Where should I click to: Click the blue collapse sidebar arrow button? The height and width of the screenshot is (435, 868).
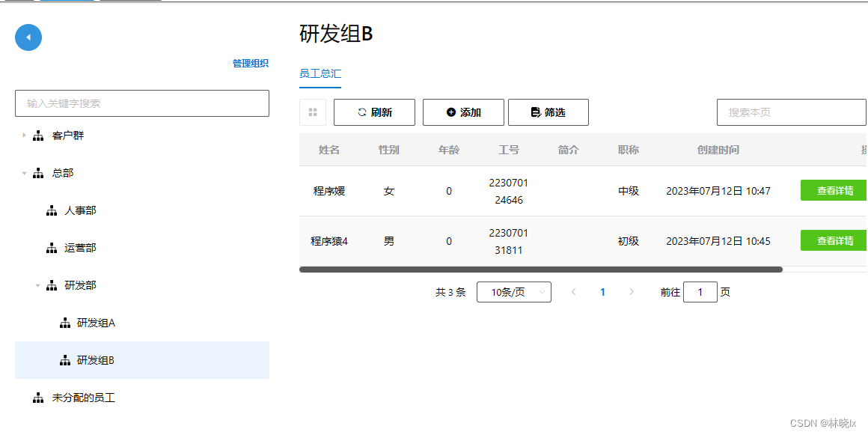(28, 37)
